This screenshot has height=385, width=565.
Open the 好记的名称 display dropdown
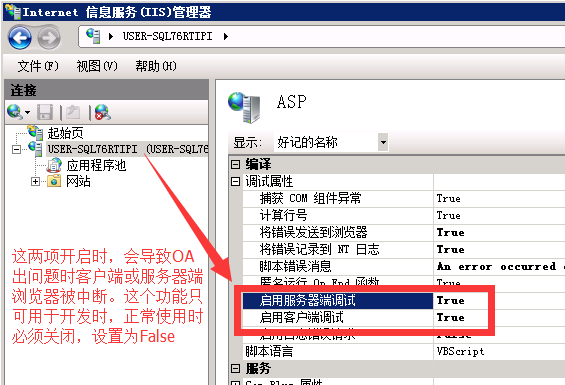tap(383, 142)
